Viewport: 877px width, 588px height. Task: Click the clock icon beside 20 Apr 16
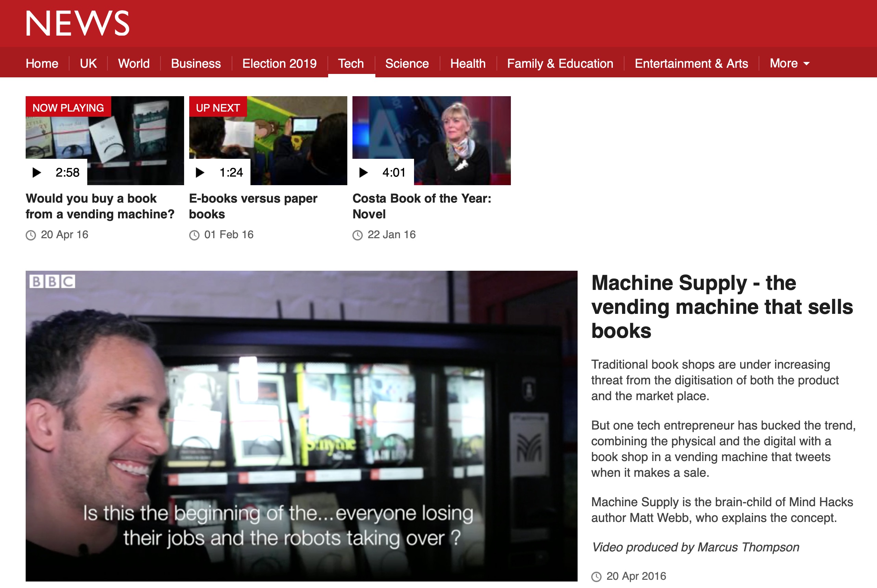click(x=31, y=235)
